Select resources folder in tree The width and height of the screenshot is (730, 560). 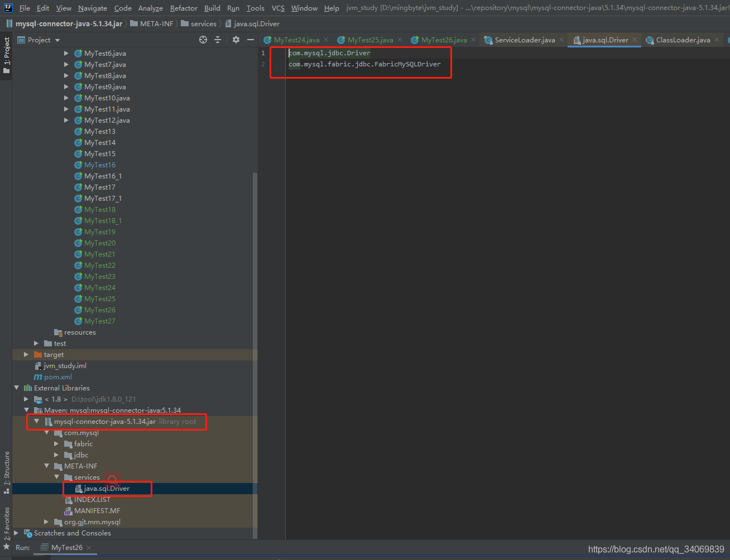pyautogui.click(x=80, y=332)
